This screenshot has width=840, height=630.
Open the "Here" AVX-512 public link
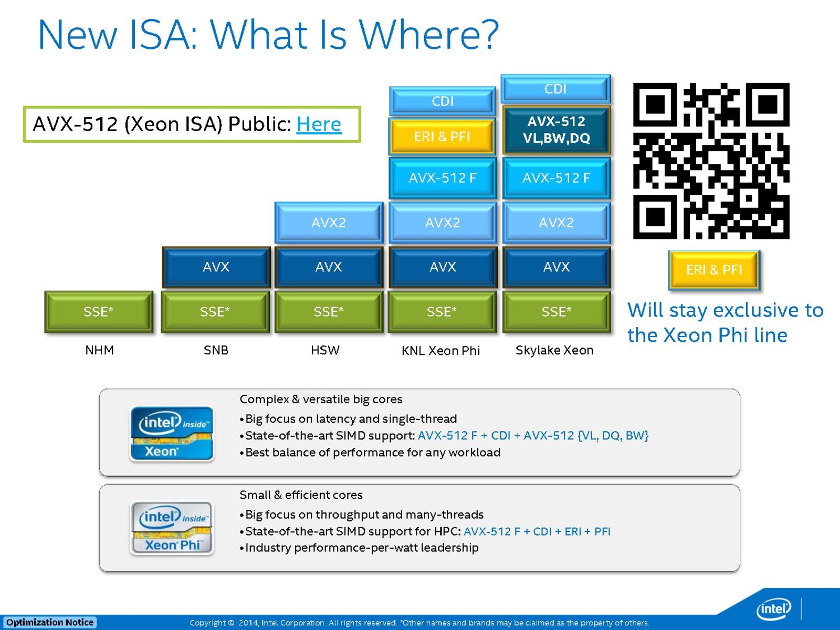pos(319,124)
